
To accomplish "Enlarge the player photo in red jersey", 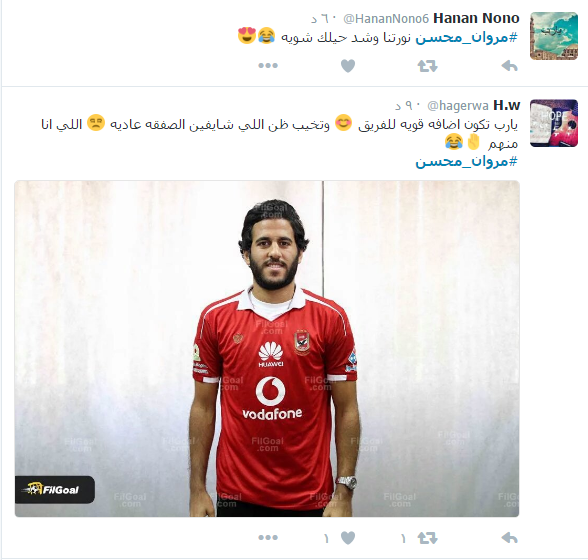I will point(267,348).
